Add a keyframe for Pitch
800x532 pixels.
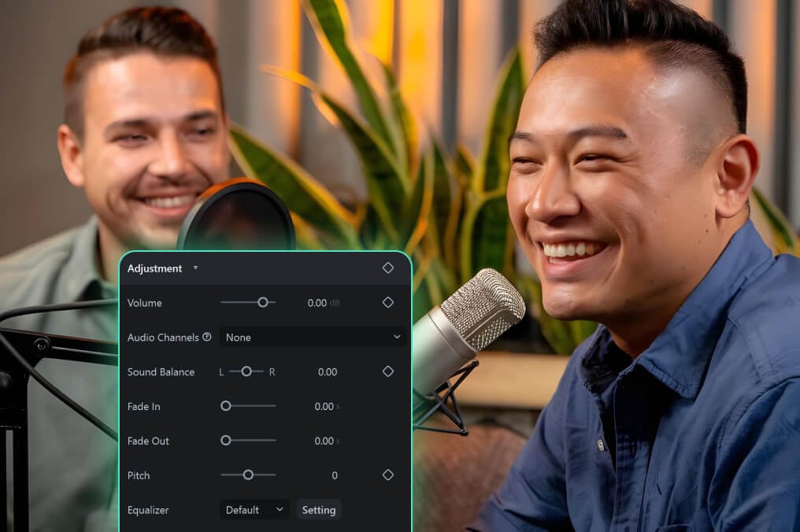pyautogui.click(x=387, y=475)
